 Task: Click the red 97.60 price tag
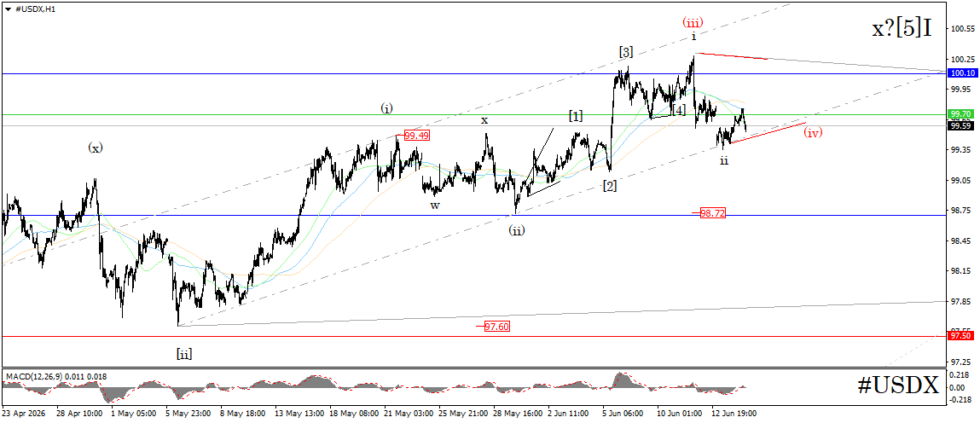498,326
